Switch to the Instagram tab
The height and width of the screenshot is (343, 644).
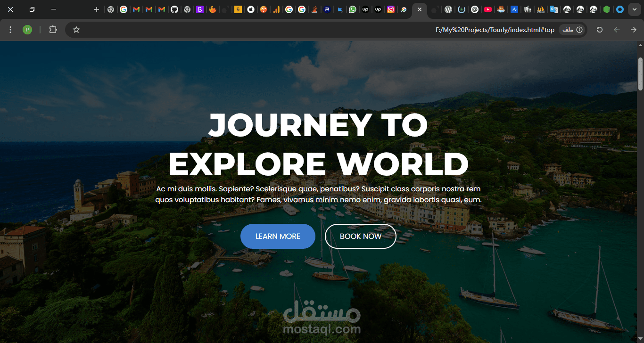tap(391, 9)
